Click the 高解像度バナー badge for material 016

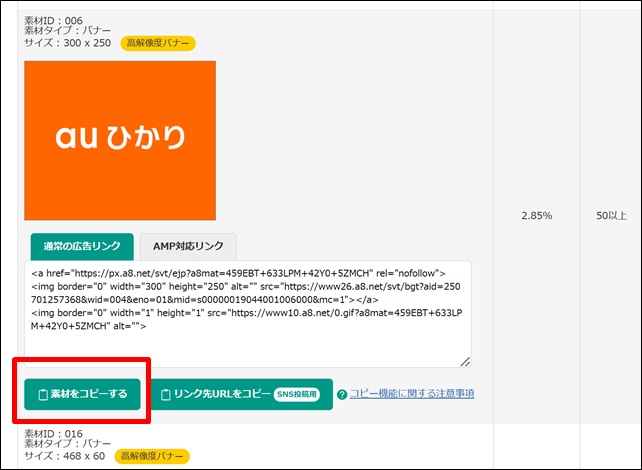[153, 456]
